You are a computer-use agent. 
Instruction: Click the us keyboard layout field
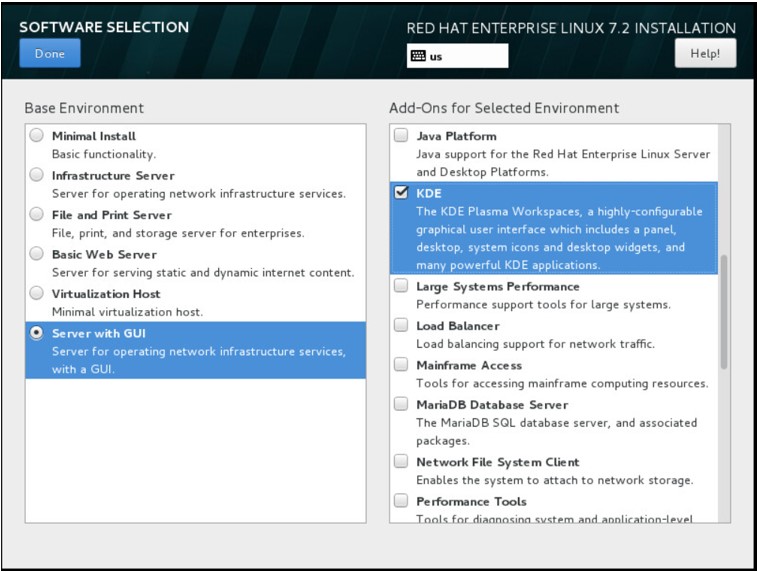[457, 56]
